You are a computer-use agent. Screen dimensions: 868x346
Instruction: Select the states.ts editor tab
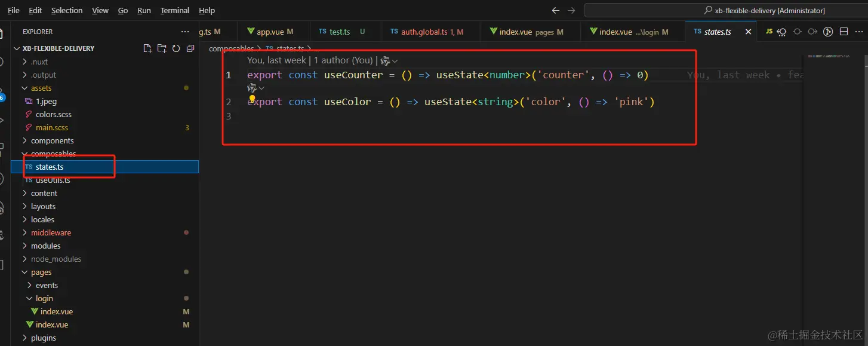721,32
